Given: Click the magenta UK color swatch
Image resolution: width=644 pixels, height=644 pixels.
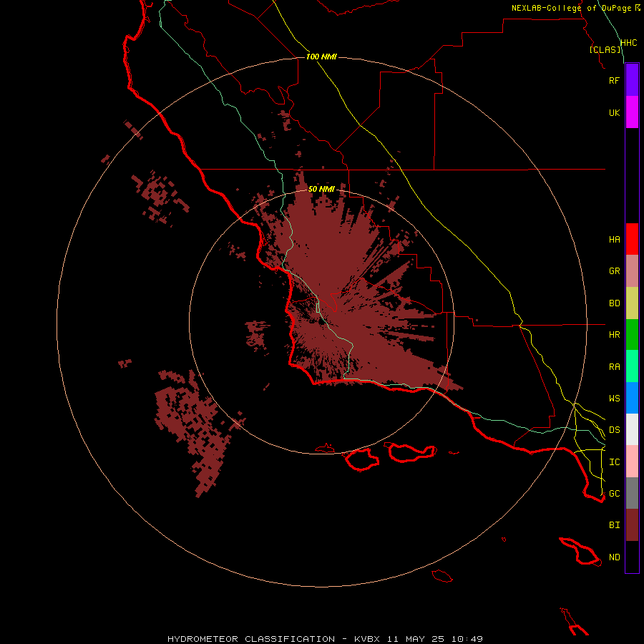Looking at the screenshot, I should coord(632,112).
